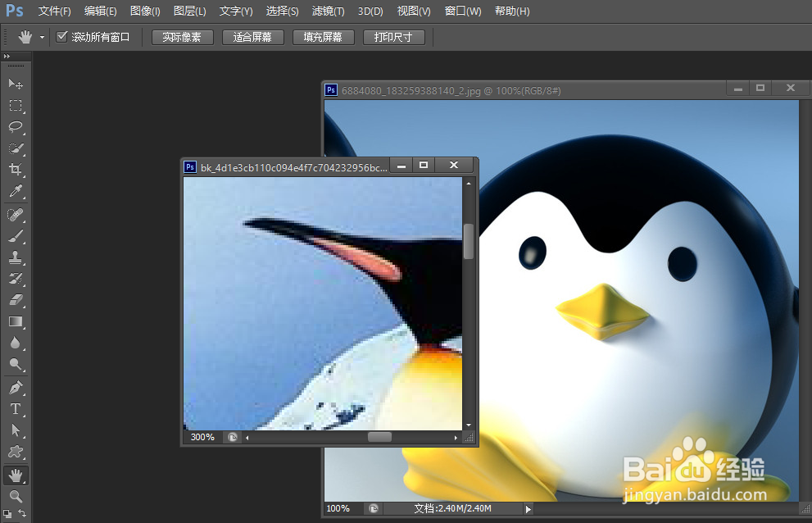Viewport: 812px width, 523px height.
Task: Click the 打印尺寸 button
Action: coord(393,38)
